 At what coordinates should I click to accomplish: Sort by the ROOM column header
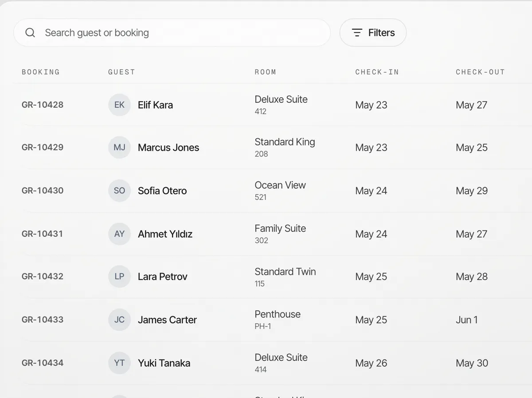[x=265, y=72]
